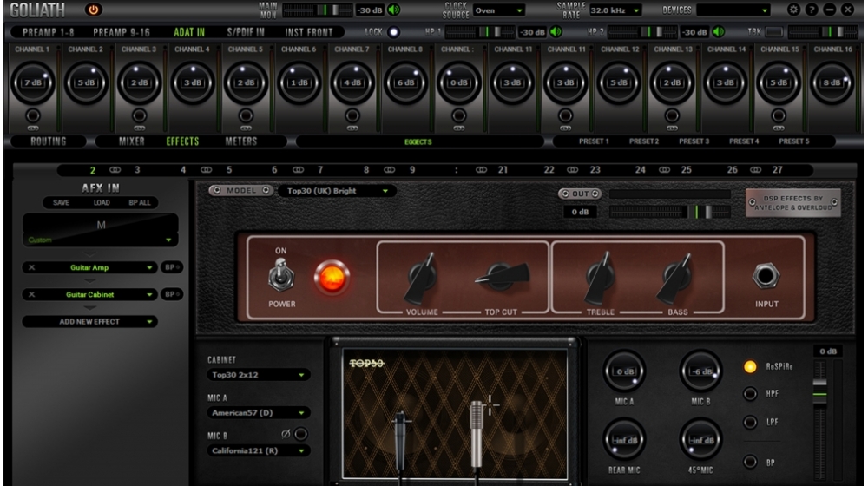Switch to the Preamp 9-16 tab

[x=122, y=32]
